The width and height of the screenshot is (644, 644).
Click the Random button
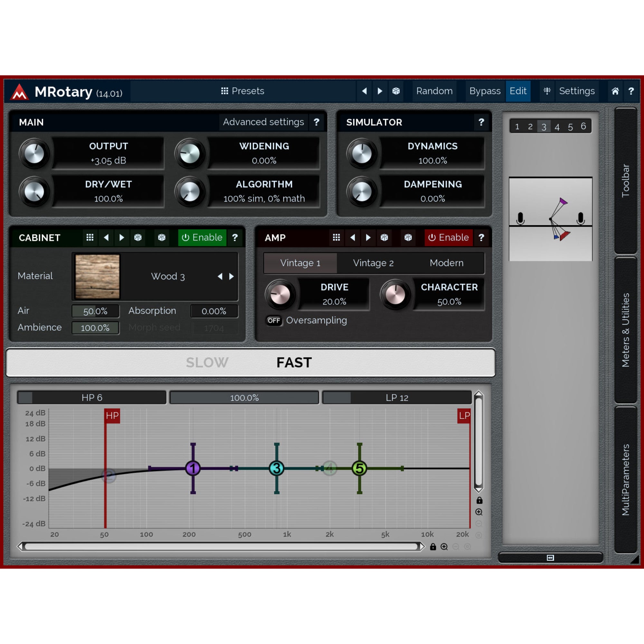coord(434,91)
